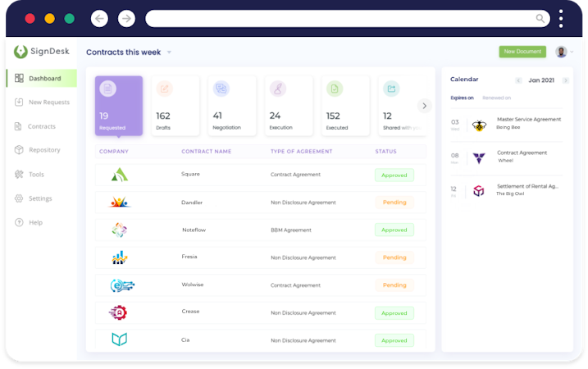Open the Dashboard sidebar item
The height and width of the screenshot is (369, 588).
pos(42,78)
